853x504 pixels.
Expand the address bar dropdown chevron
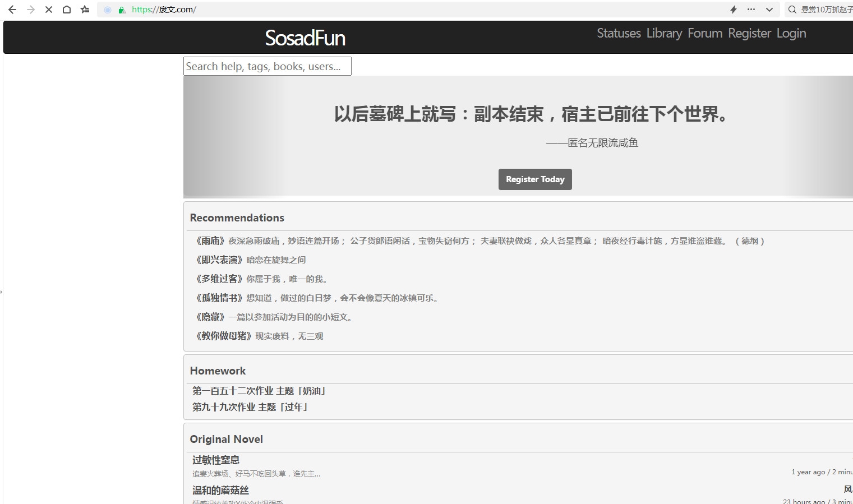pyautogui.click(x=769, y=10)
